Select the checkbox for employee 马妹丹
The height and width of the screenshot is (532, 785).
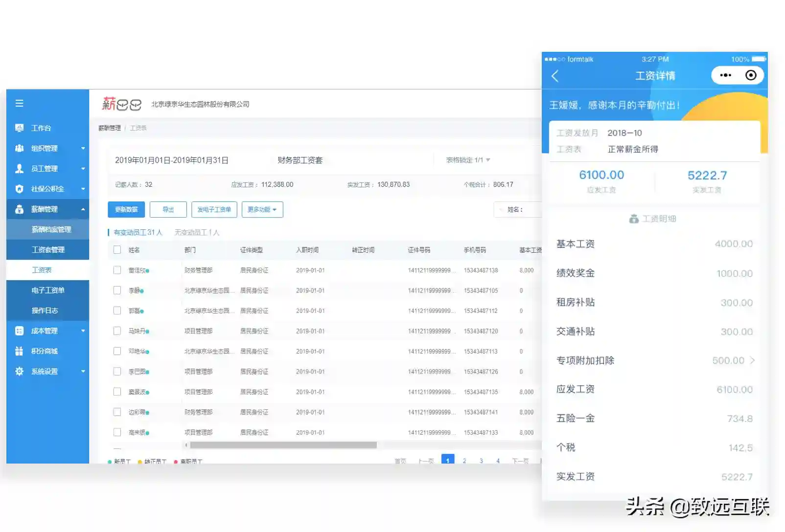click(x=117, y=331)
